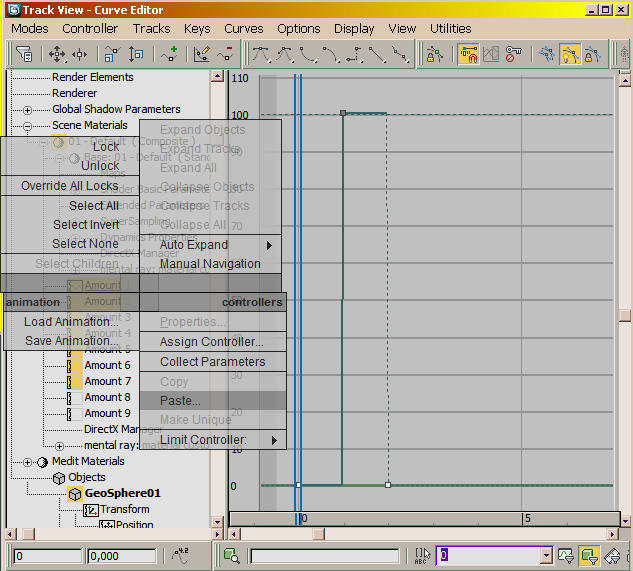Click the Pan hand icon at bottom right
633x571 pixels.
point(612,556)
